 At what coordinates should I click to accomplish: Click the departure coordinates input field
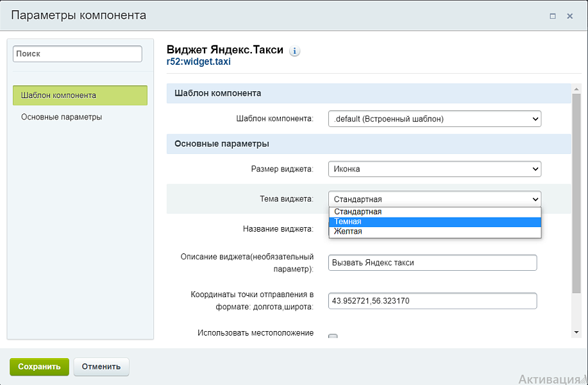coord(432,301)
